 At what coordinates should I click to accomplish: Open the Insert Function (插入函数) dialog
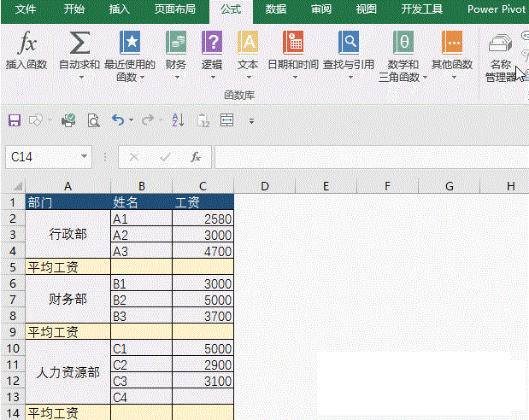pos(26,50)
